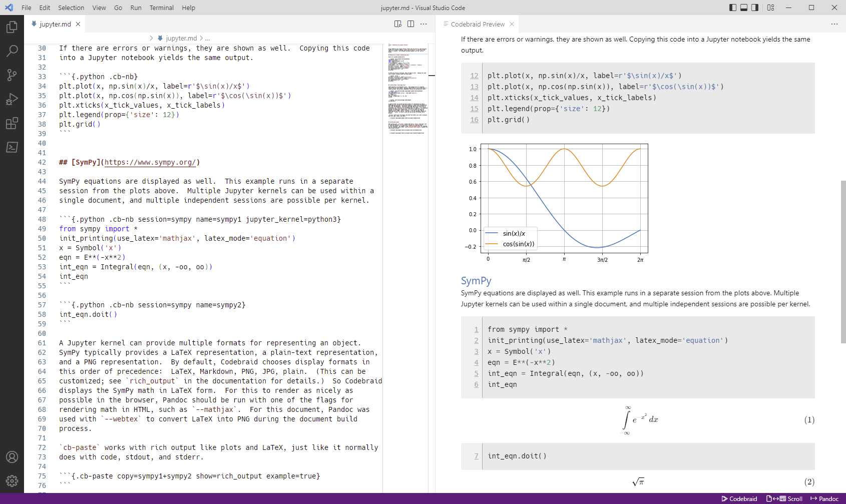Close the jupyter.md tab

(x=78, y=24)
